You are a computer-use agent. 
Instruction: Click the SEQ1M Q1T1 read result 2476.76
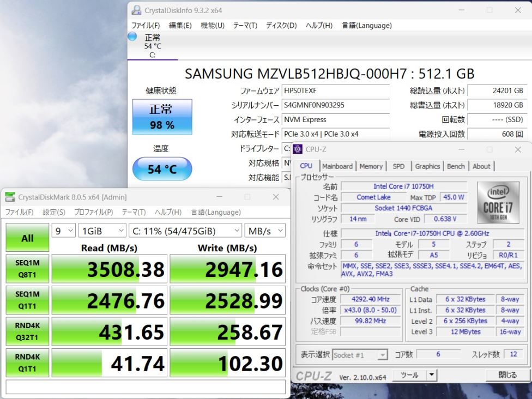point(109,300)
